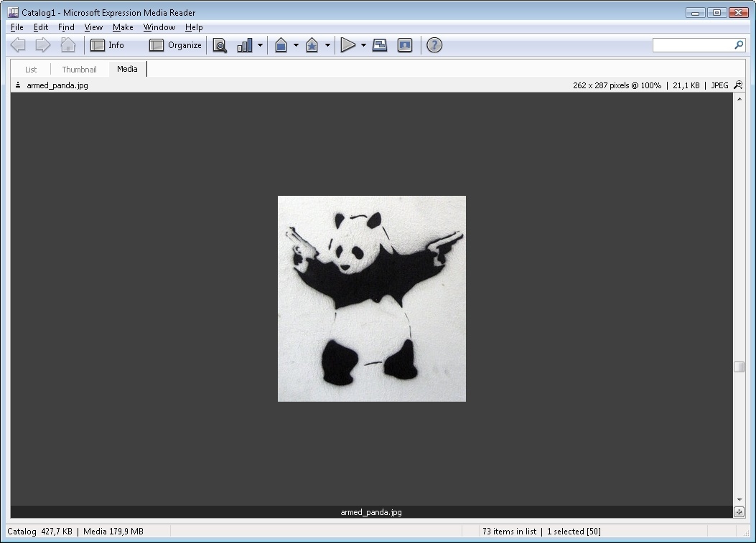Click the scroll up arrow

739,99
